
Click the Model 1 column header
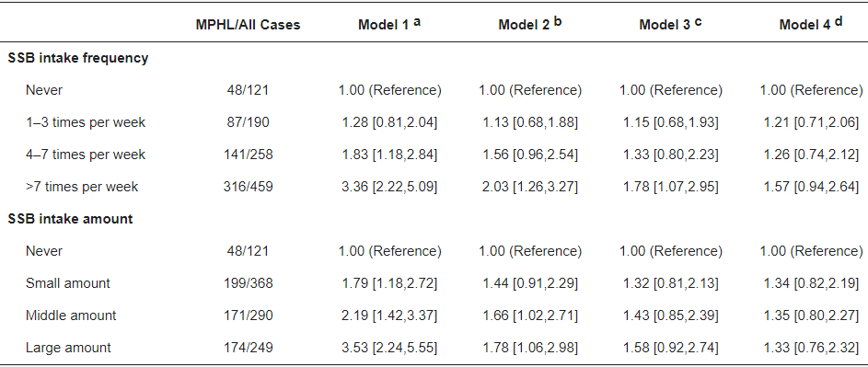(x=389, y=25)
